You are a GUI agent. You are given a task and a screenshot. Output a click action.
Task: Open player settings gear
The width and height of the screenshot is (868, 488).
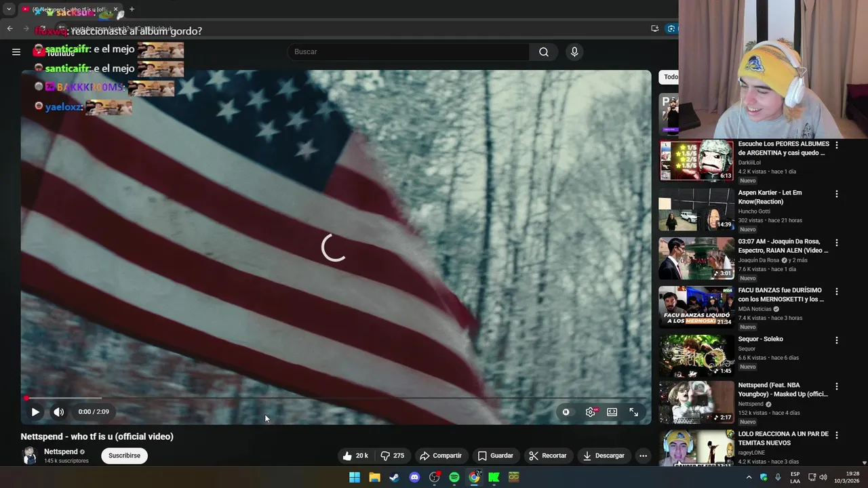point(591,411)
